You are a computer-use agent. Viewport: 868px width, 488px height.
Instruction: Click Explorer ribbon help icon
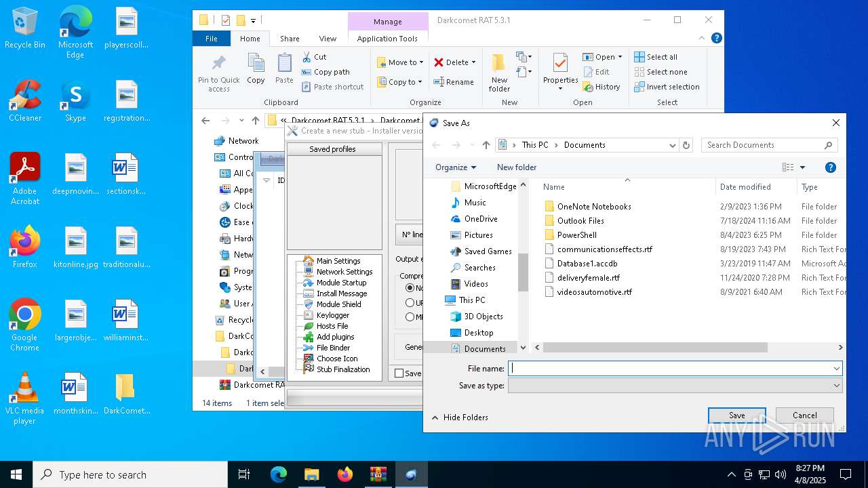point(716,39)
